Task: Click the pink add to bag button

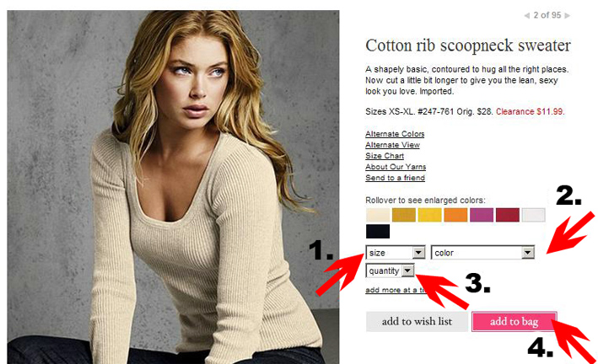Action: (x=514, y=322)
